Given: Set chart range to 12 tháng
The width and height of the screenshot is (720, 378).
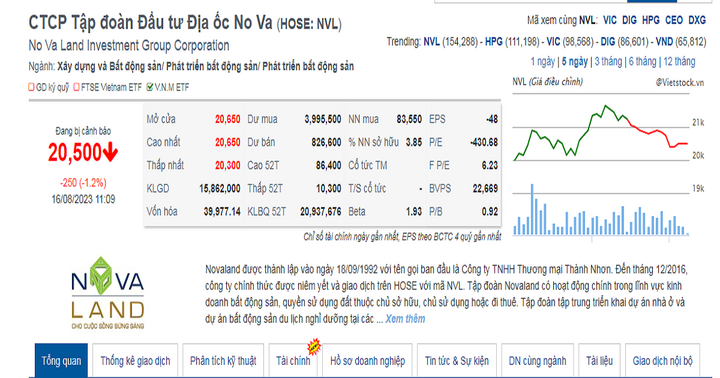Looking at the screenshot, I should (679, 62).
